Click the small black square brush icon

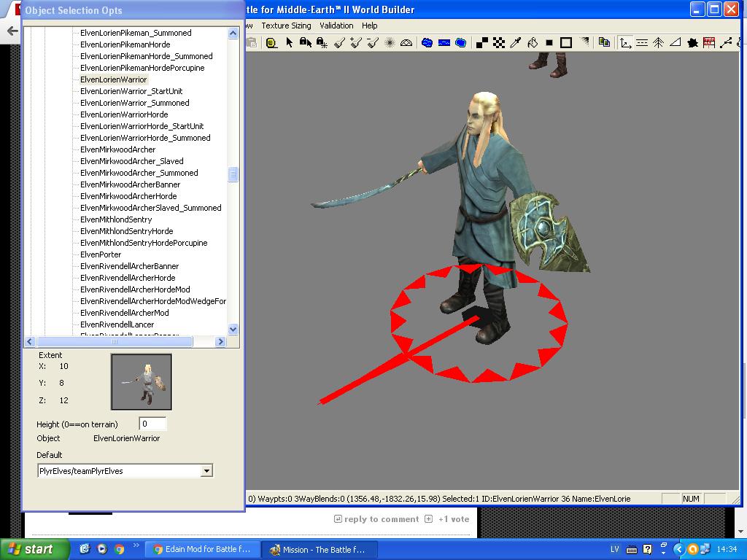pos(549,43)
